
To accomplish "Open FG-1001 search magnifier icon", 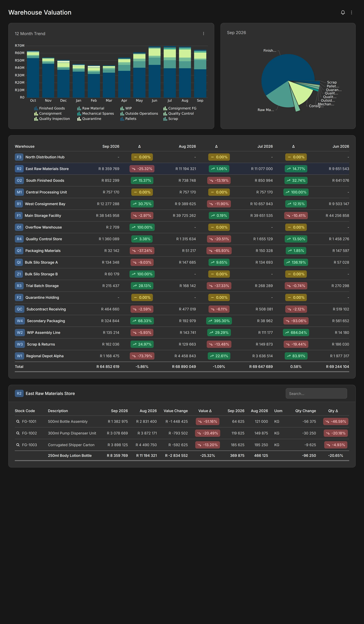I will pos(18,421).
